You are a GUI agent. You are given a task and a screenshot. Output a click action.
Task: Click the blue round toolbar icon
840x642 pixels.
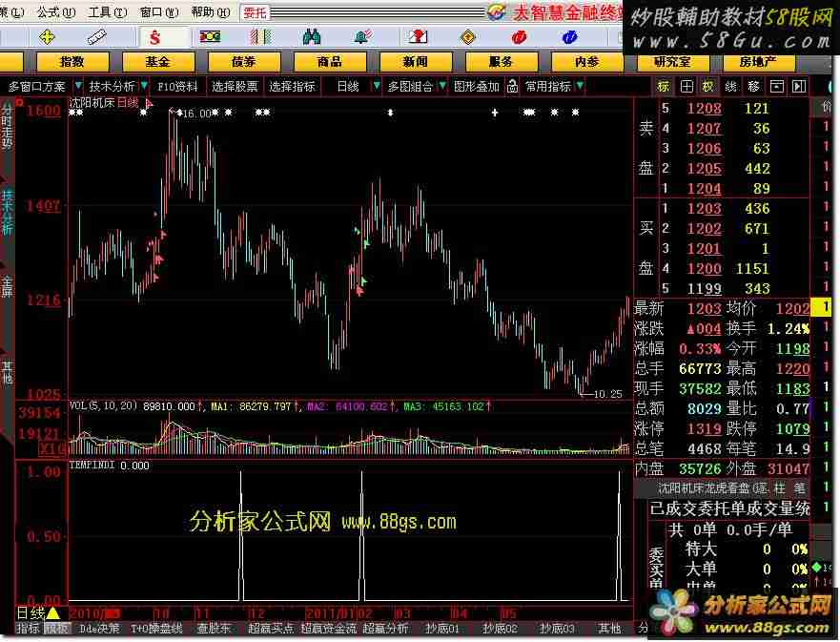click(569, 37)
